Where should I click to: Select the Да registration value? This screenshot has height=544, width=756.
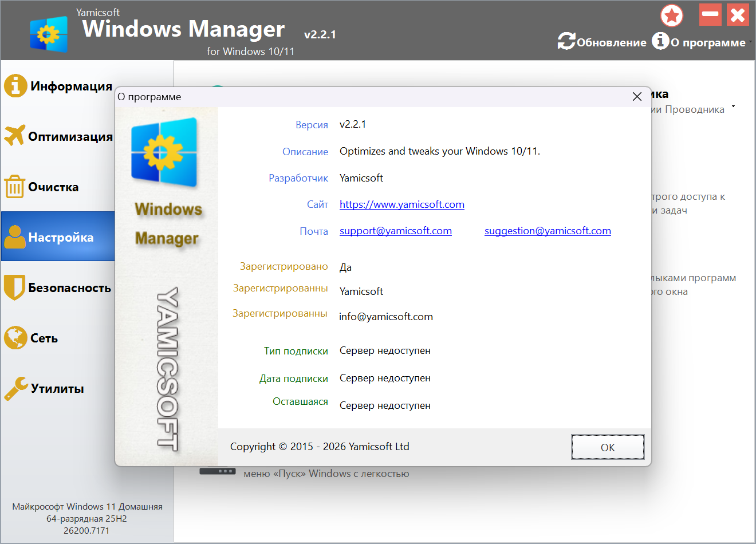(345, 267)
